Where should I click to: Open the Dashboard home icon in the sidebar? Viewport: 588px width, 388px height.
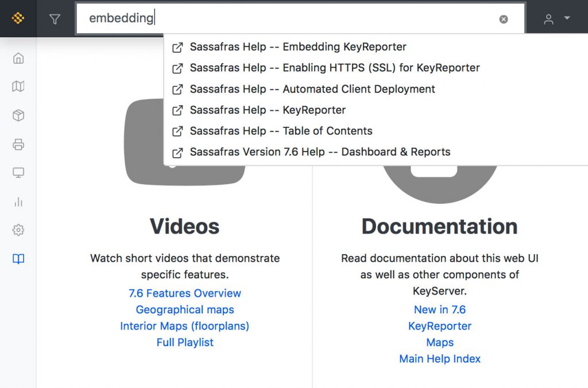coord(18,58)
